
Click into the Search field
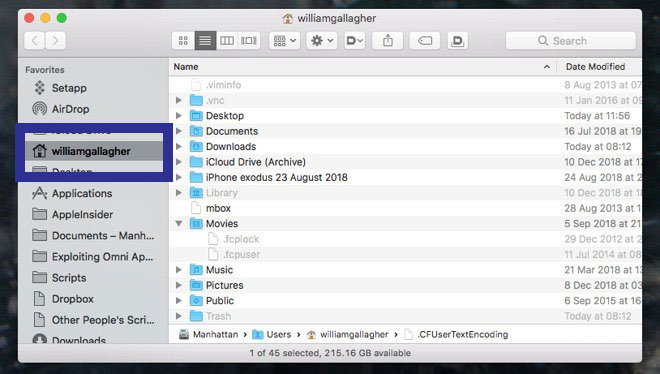pyautogui.click(x=570, y=41)
